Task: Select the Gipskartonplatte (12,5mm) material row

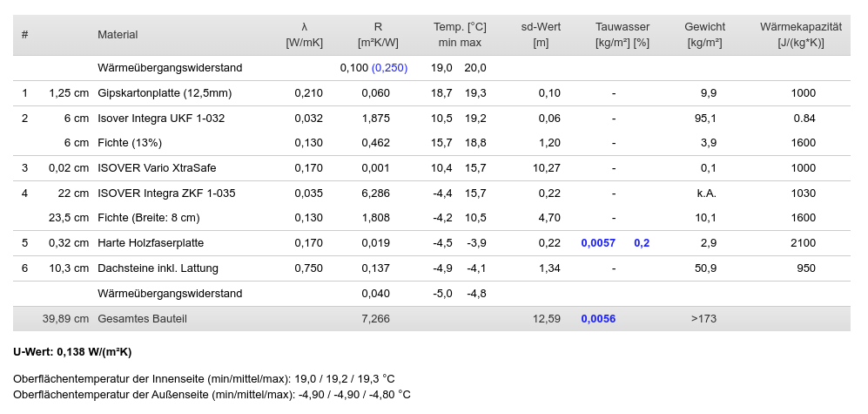Action: tap(432, 93)
